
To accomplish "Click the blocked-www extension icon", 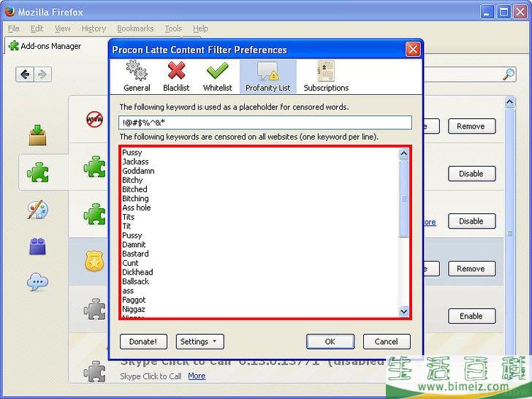I will coord(94,119).
